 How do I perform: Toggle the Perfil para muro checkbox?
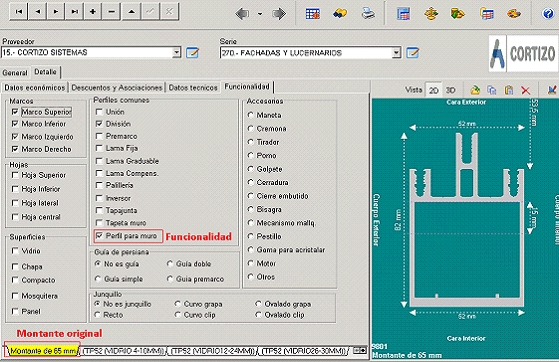pos(99,235)
